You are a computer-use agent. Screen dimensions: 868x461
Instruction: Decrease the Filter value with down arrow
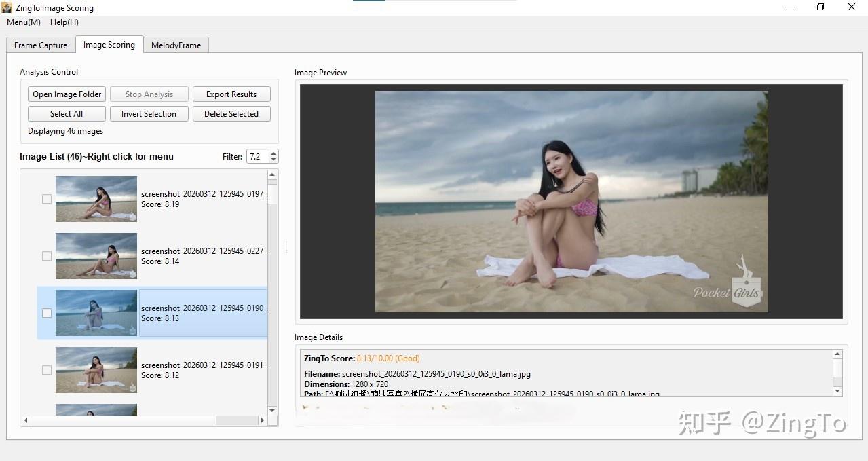273,160
